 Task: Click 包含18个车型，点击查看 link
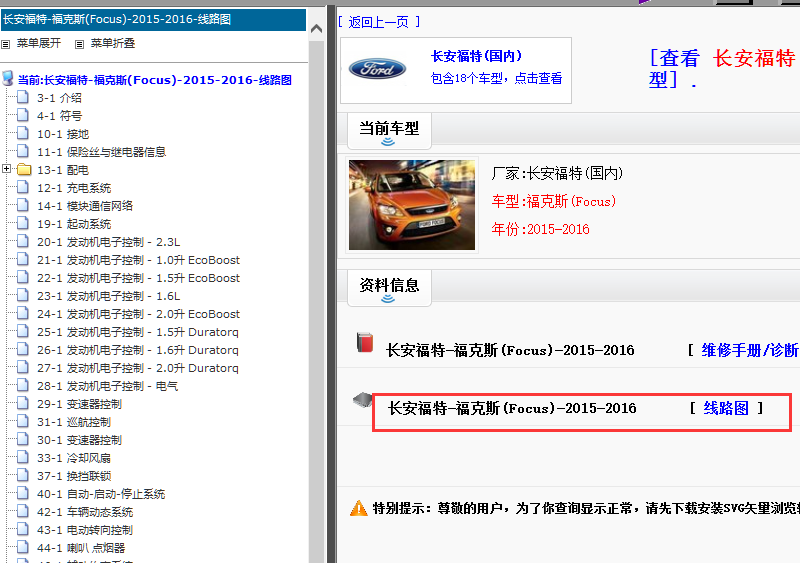point(496,78)
